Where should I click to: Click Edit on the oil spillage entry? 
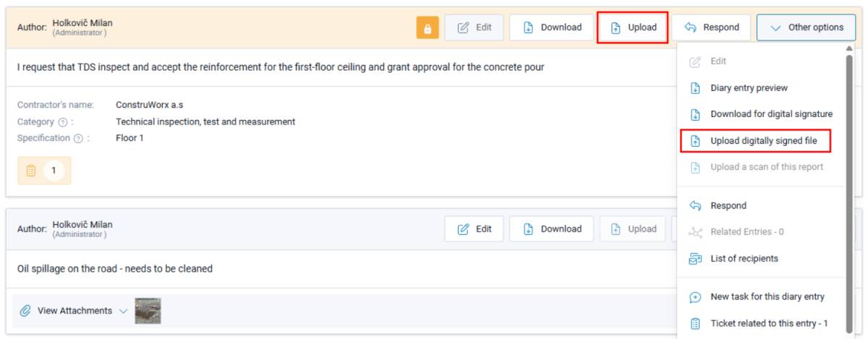(x=474, y=229)
